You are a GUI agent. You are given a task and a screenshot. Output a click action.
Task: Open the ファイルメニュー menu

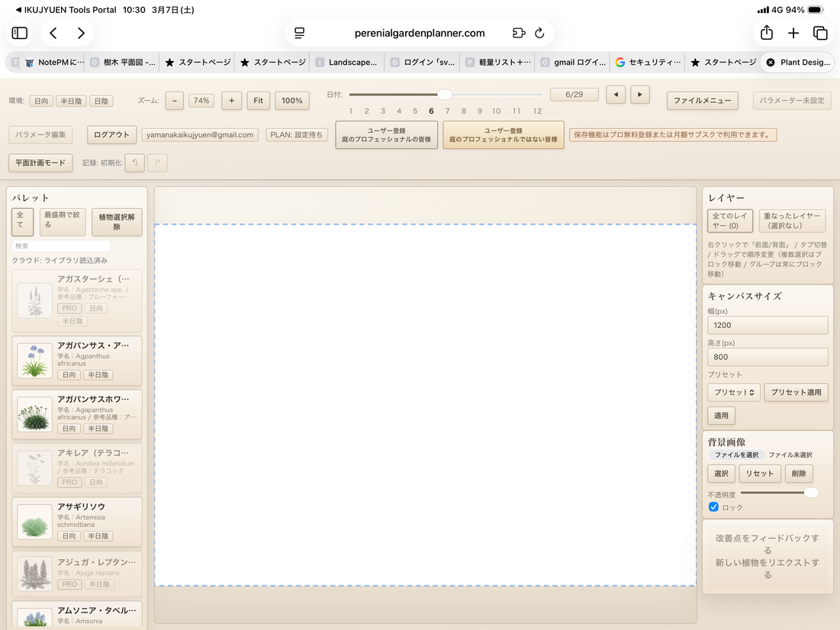(702, 101)
